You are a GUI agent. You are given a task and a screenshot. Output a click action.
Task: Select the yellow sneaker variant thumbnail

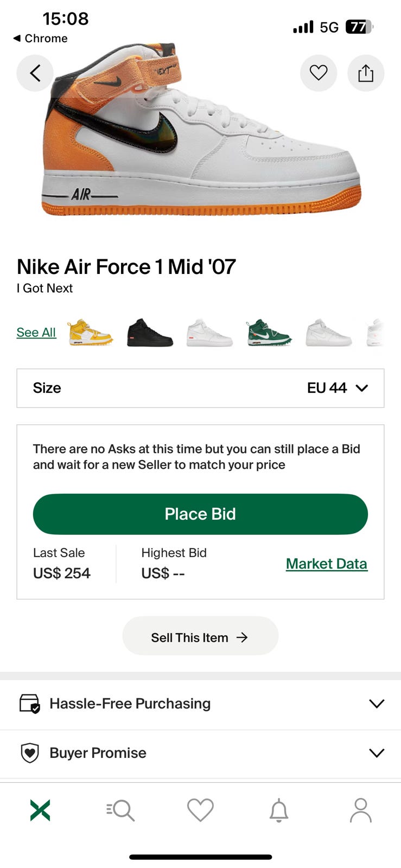(90, 333)
